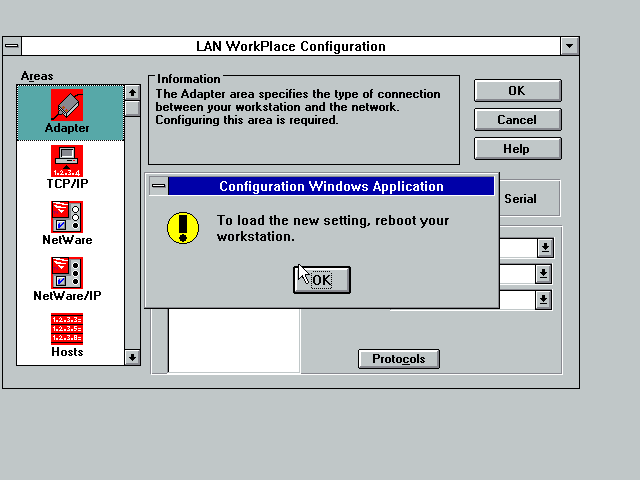The height and width of the screenshot is (480, 640).
Task: Click the 'To load the new setting' message
Action: click(x=333, y=228)
